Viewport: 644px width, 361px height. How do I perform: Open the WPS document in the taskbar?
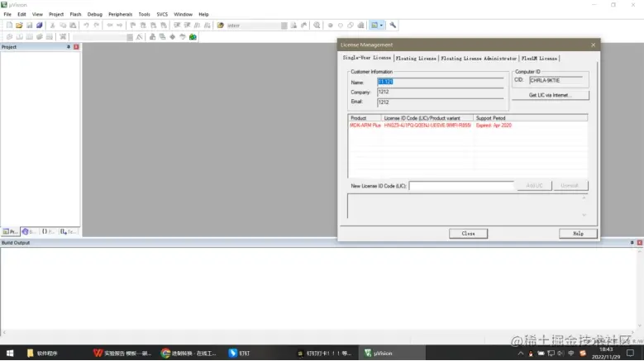click(x=122, y=353)
